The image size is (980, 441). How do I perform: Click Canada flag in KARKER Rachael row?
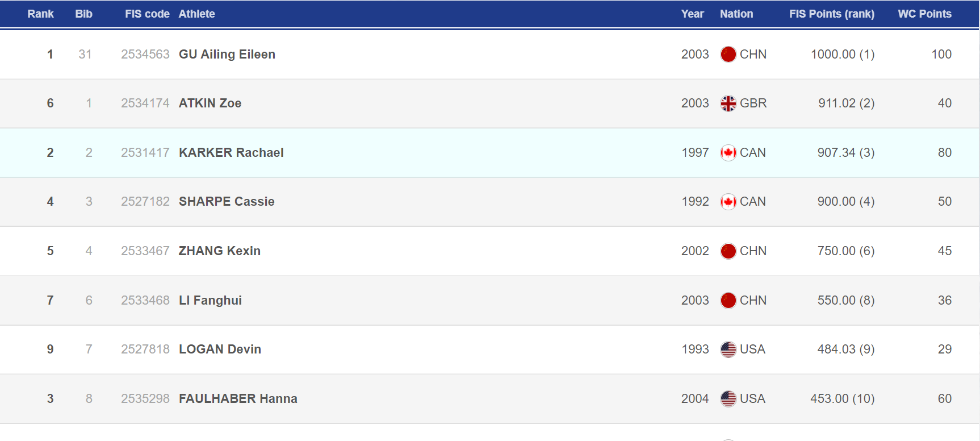728,153
